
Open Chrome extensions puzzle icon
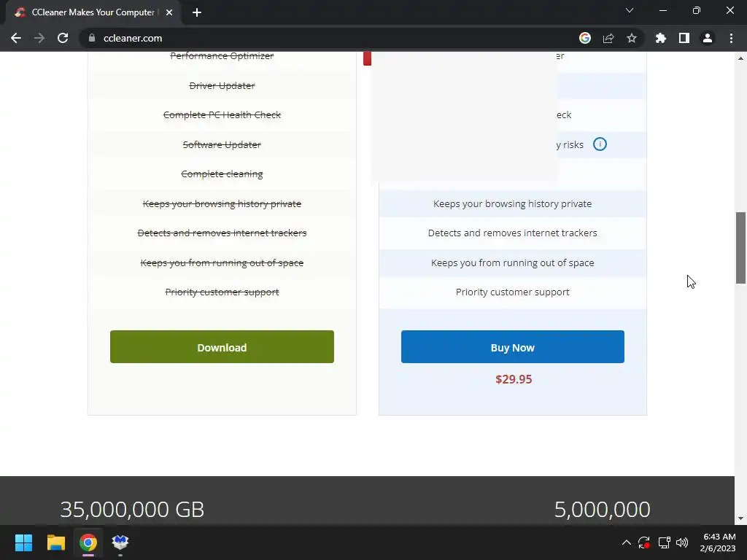(661, 38)
